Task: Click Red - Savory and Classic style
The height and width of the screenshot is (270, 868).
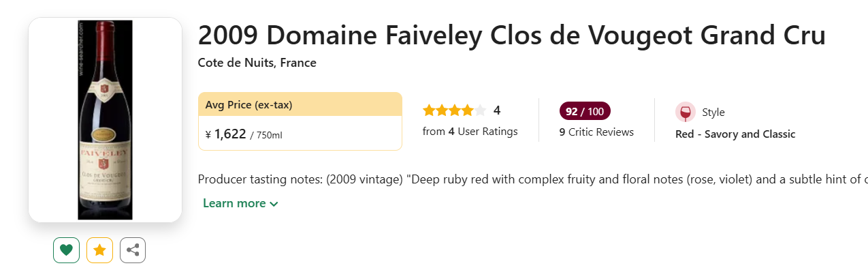Action: tap(735, 134)
